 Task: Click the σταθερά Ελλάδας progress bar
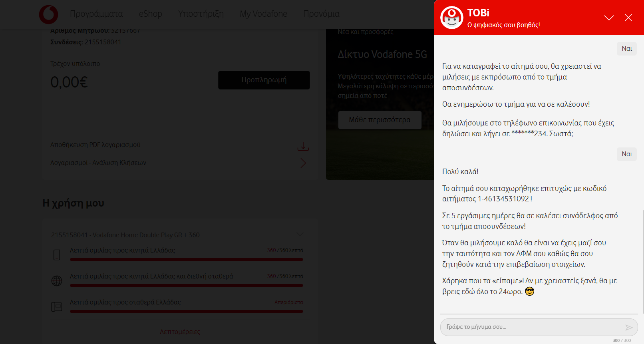pyautogui.click(x=187, y=311)
